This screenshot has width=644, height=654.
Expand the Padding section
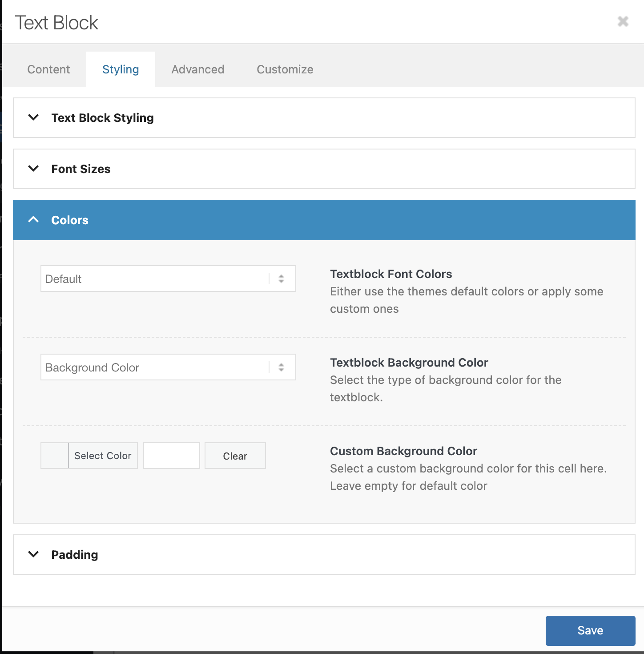pyautogui.click(x=75, y=555)
